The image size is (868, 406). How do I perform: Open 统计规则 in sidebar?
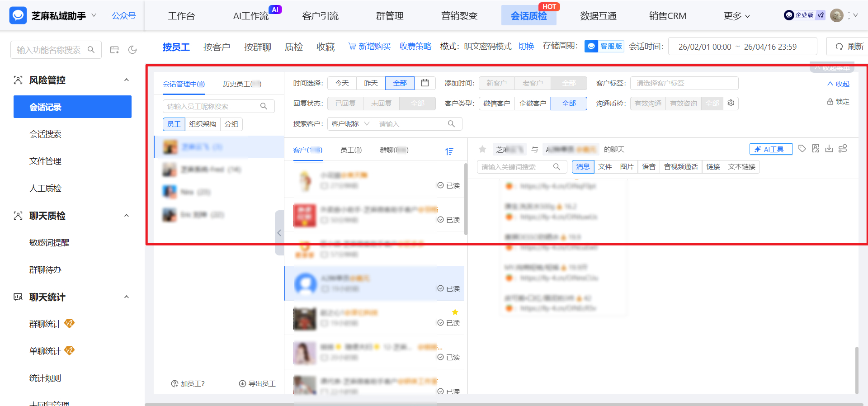click(x=45, y=378)
